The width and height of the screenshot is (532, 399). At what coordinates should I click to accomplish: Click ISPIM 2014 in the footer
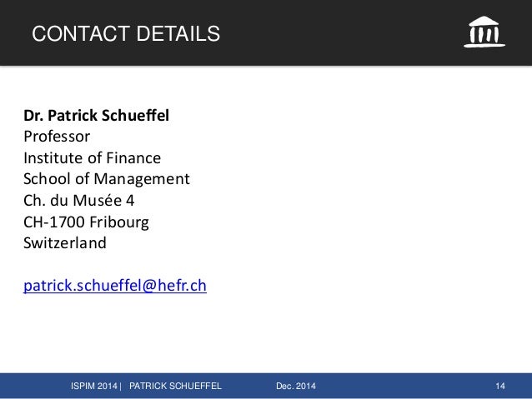[94, 386]
